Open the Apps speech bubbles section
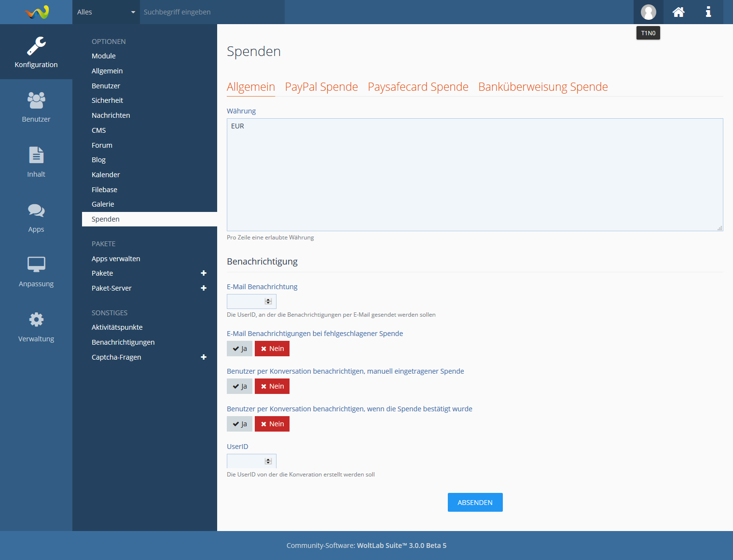Image resolution: width=733 pixels, height=560 pixels. coord(36,217)
